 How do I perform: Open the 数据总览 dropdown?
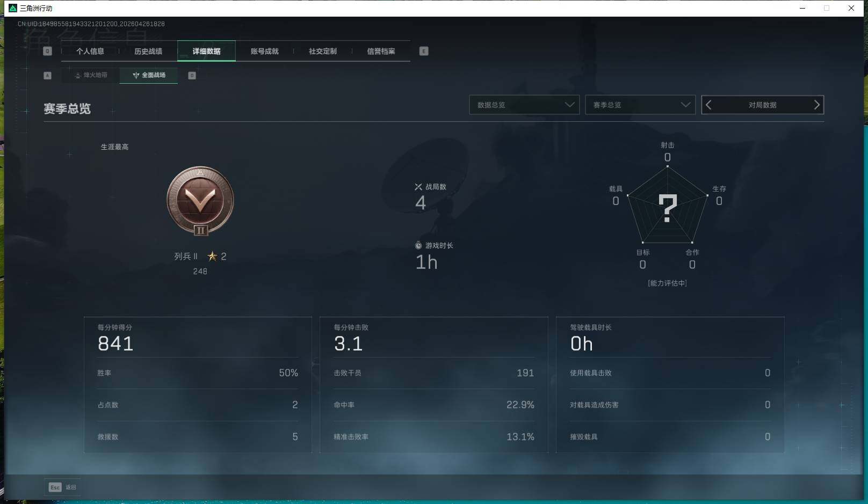point(524,105)
